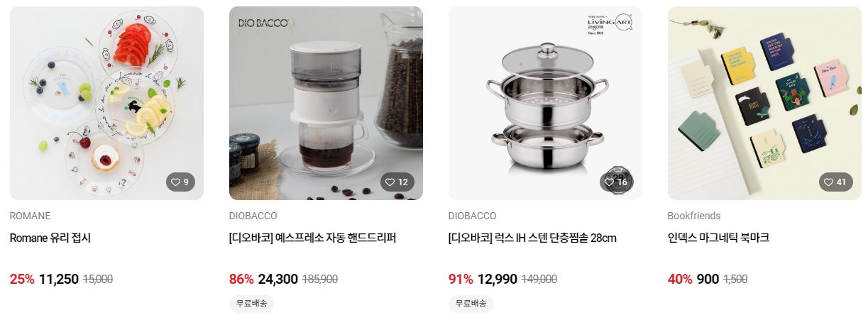View the index magnetic bookmark image
Image resolution: width=868 pixels, height=320 pixels.
click(764, 104)
